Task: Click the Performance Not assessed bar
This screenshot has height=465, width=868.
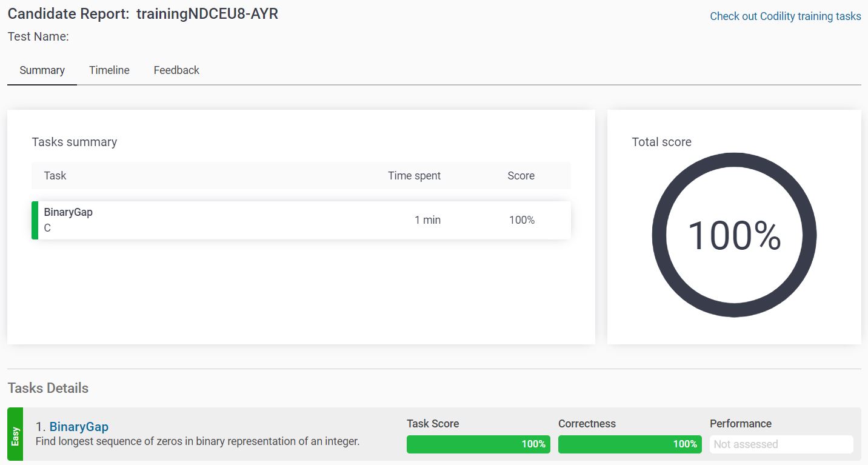Action: pyautogui.click(x=781, y=444)
